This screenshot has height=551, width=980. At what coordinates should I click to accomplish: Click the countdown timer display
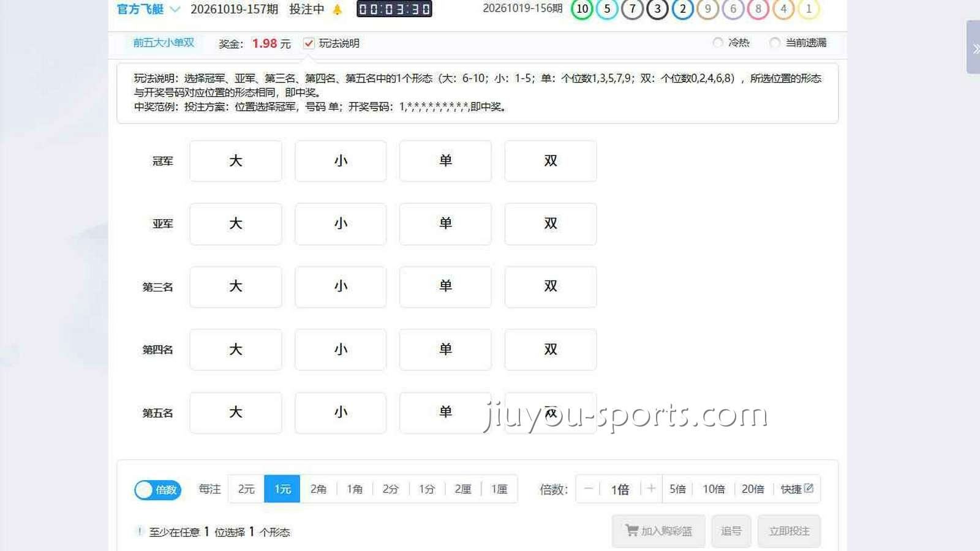point(394,9)
